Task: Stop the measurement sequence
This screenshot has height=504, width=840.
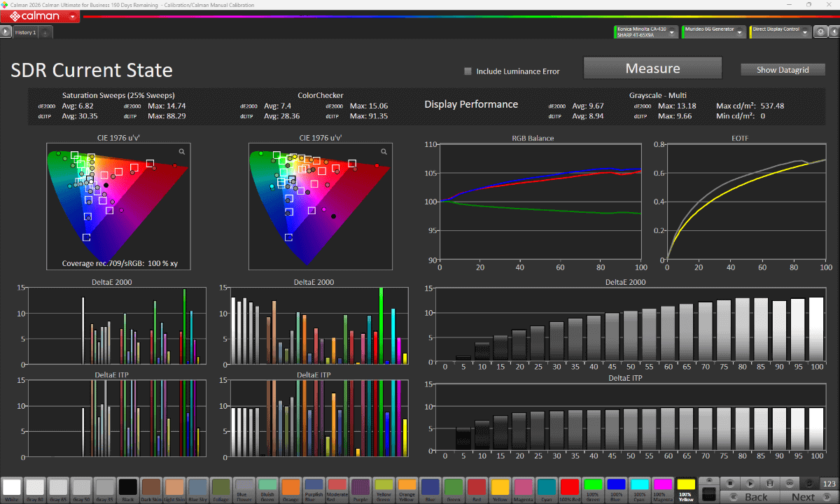Action: (730, 484)
